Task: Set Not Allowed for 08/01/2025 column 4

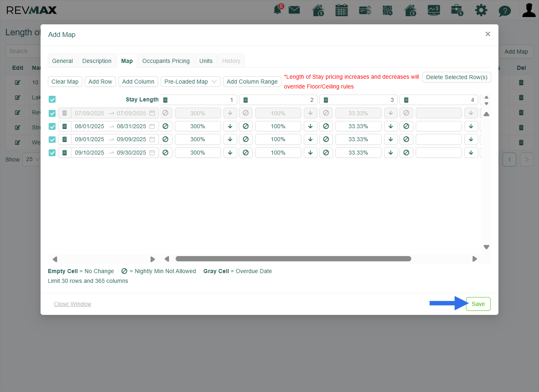Action: (x=406, y=126)
